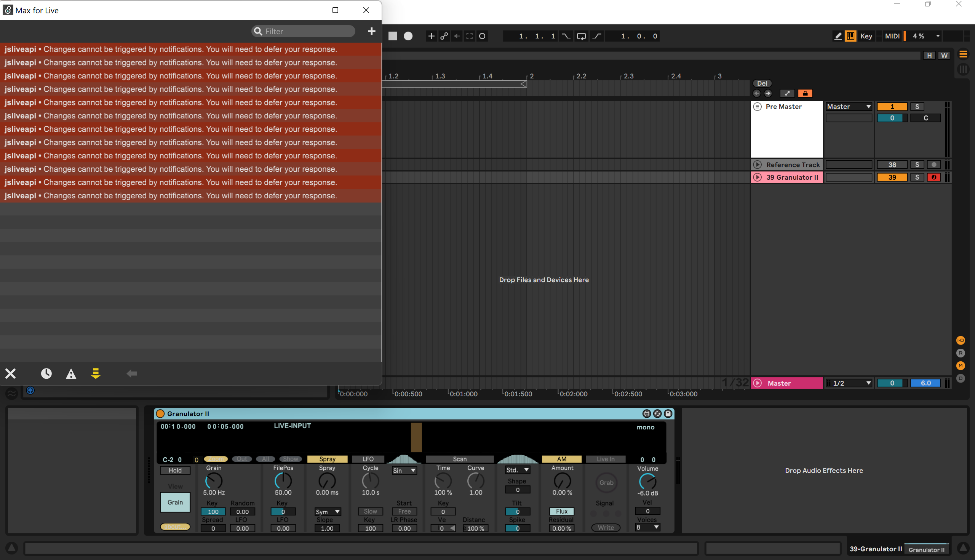975x560 pixels.
Task: Unfold the 39 Granulator II track
Action: pyautogui.click(x=757, y=177)
